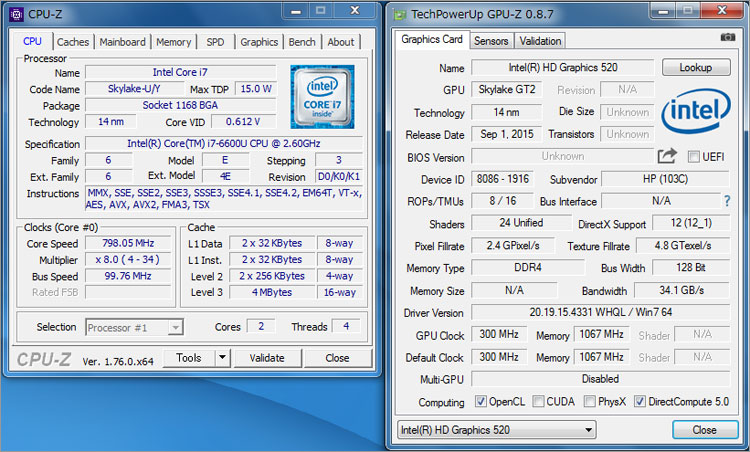The height and width of the screenshot is (452, 750).
Task: Click the Release Date value Sep 1, 2015
Action: point(507,134)
